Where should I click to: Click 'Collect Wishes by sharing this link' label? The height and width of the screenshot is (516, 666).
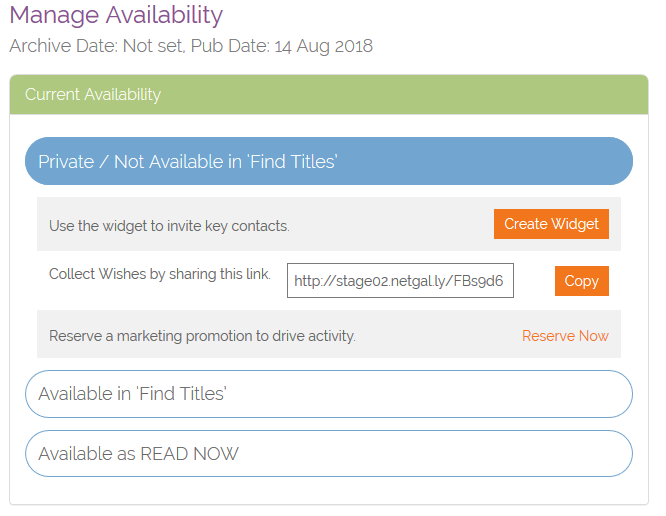[160, 274]
